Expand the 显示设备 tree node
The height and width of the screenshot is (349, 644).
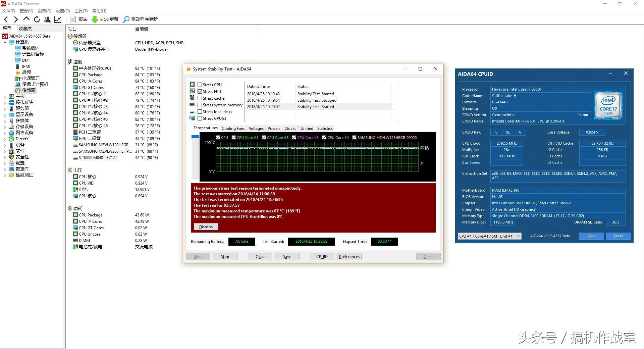pos(5,115)
